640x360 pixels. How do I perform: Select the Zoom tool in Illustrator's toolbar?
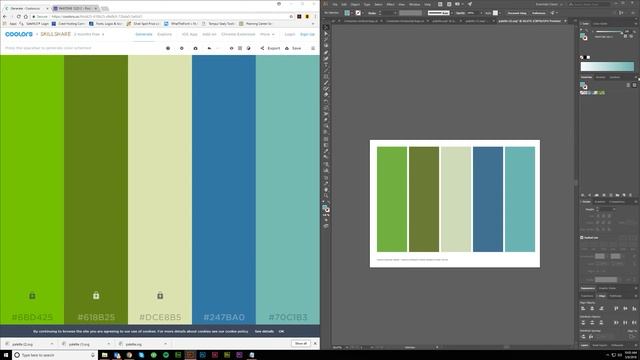point(326,196)
